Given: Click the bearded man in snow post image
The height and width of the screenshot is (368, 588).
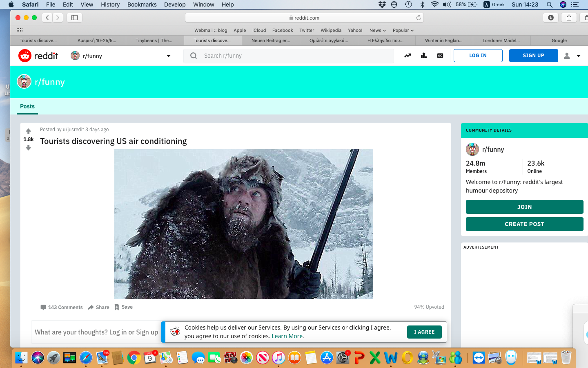Looking at the screenshot, I should pos(244,224).
